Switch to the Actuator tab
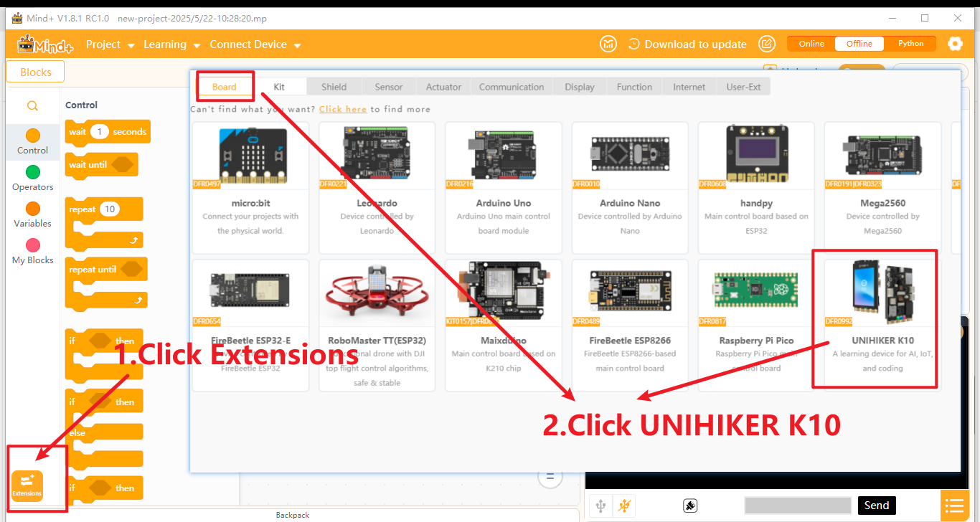 coord(443,87)
